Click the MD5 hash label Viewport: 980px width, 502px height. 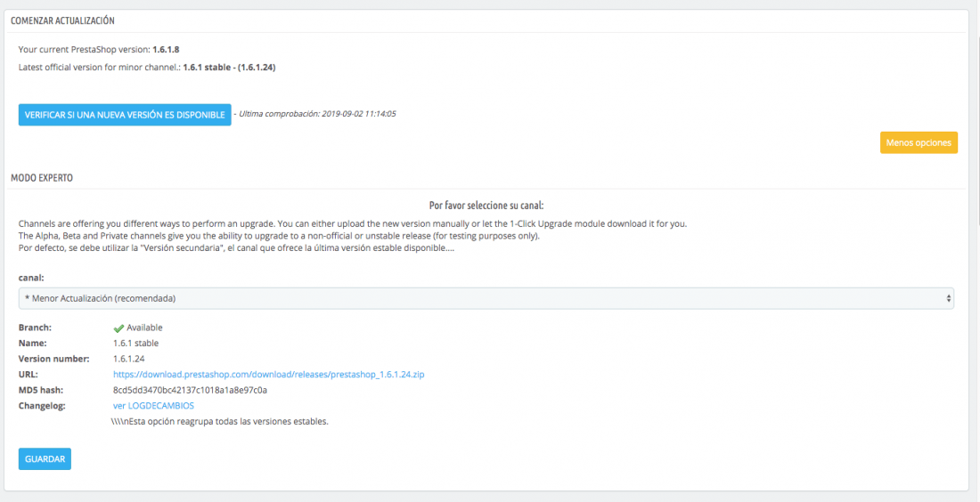point(41,390)
